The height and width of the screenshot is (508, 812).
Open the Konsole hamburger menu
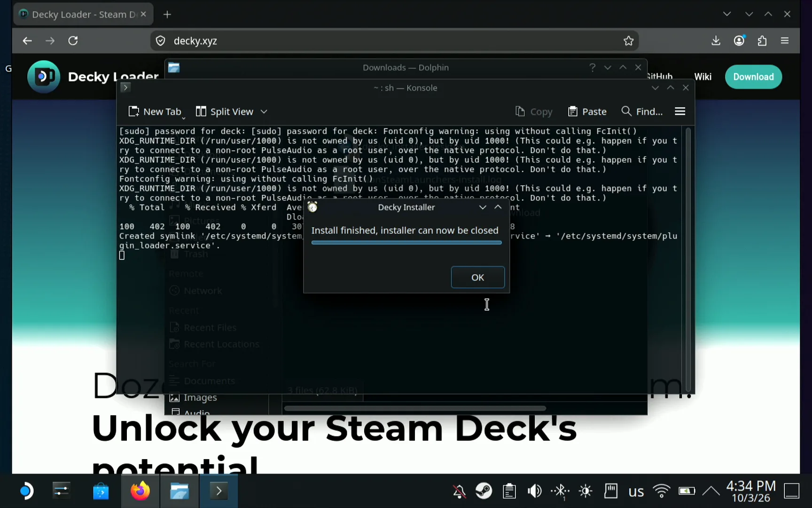679,111
